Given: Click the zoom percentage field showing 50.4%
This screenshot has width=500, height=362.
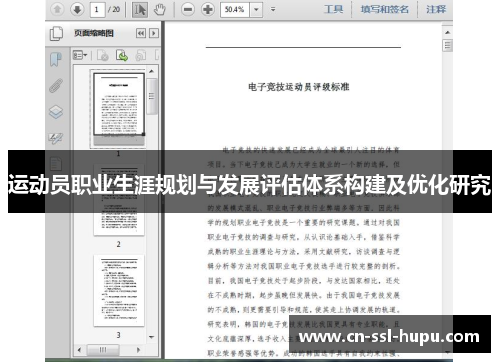Looking at the screenshot, I should (235, 9).
